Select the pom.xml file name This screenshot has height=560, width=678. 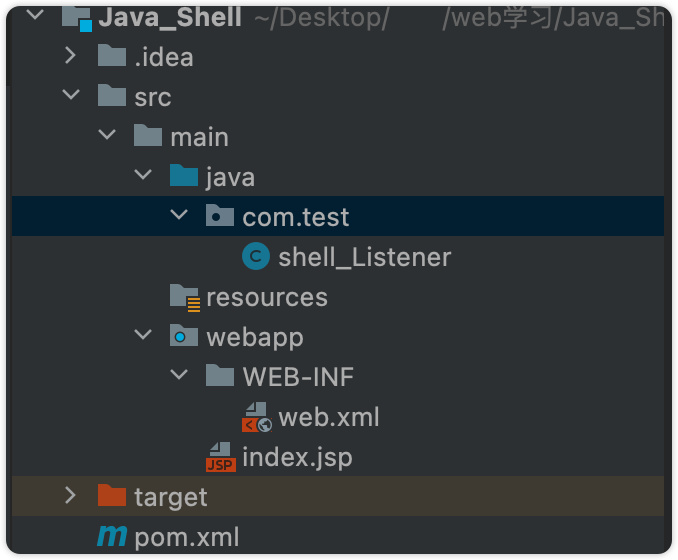click(x=186, y=537)
